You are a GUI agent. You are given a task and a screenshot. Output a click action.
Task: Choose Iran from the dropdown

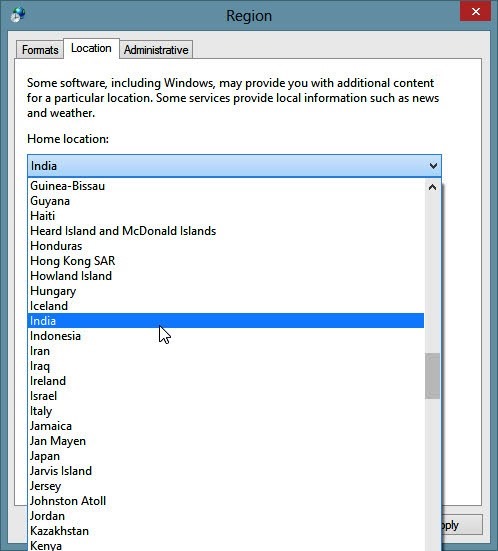pyautogui.click(x=226, y=351)
